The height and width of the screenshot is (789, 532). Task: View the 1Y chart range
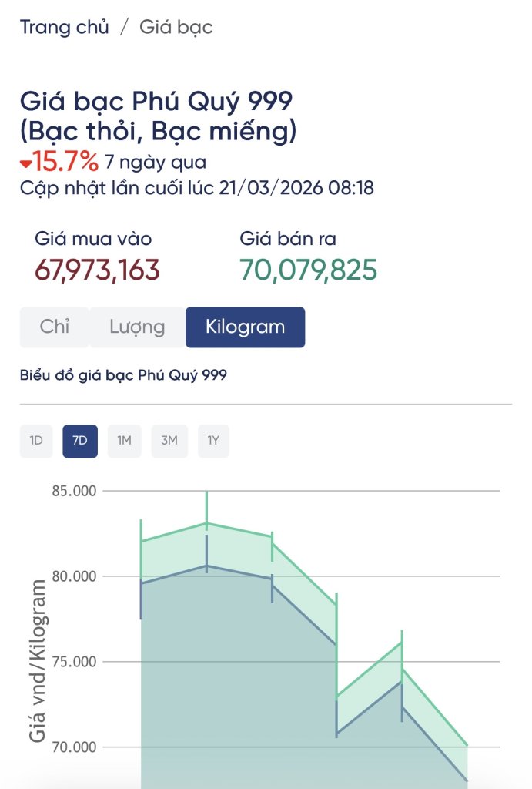click(x=213, y=441)
